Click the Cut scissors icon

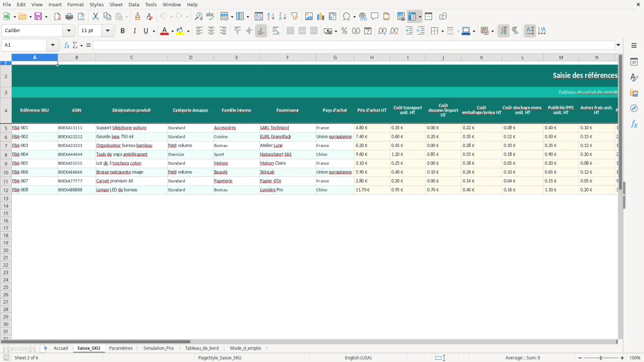[x=96, y=17]
